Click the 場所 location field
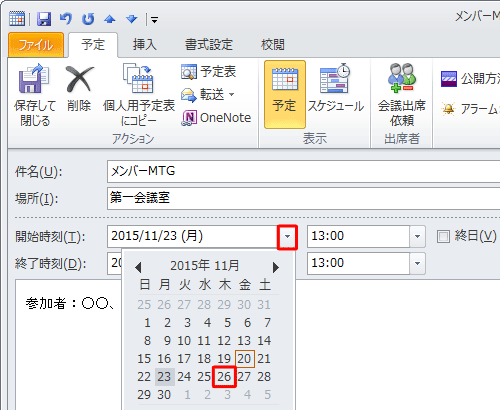 pyautogui.click(x=303, y=198)
